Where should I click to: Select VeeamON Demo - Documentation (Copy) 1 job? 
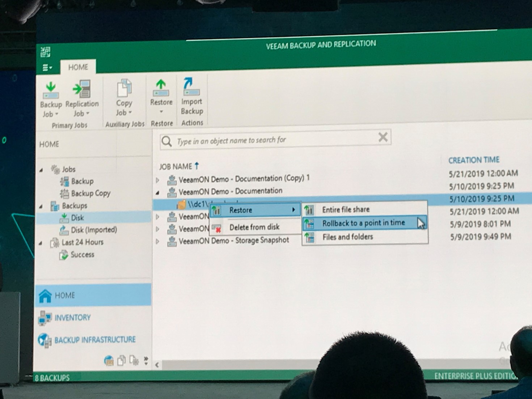click(244, 178)
